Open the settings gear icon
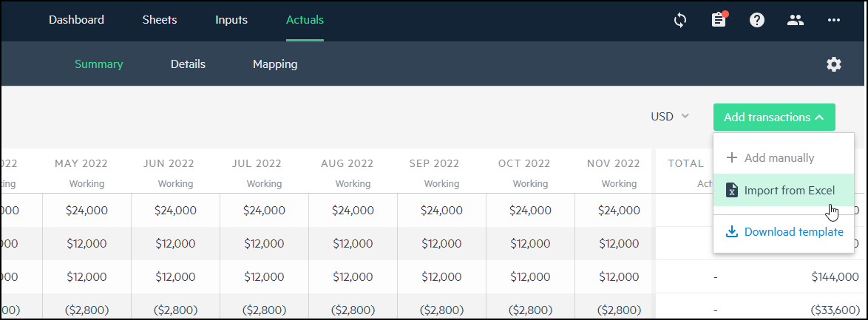 coord(834,64)
